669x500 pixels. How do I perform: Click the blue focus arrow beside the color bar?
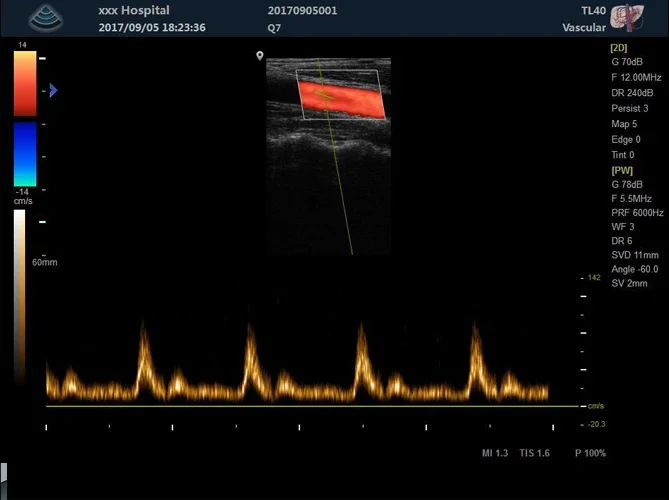(x=53, y=91)
